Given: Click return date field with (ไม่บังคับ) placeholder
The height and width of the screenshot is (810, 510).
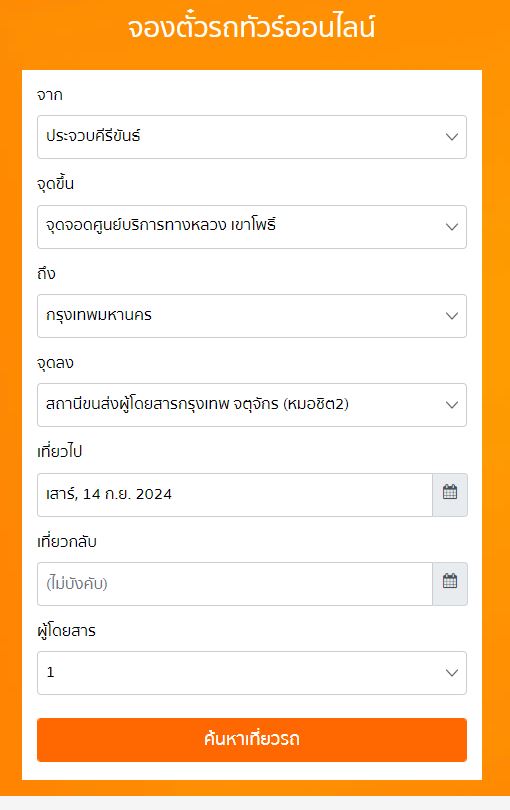Looking at the screenshot, I should pos(235,584).
